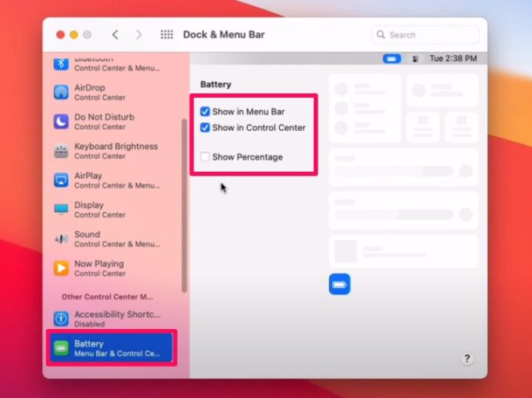Click Control Center icon in preview menu bar
The width and height of the screenshot is (532, 398).
(x=415, y=58)
